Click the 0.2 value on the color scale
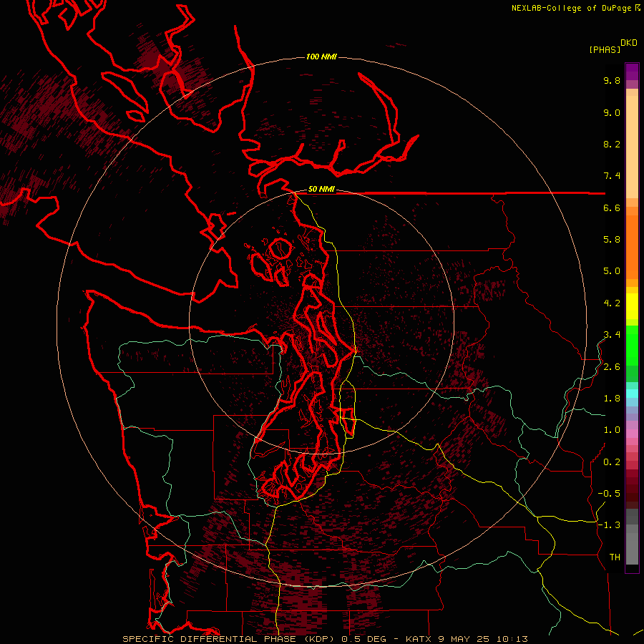This screenshot has width=644, height=644. pyautogui.click(x=612, y=462)
